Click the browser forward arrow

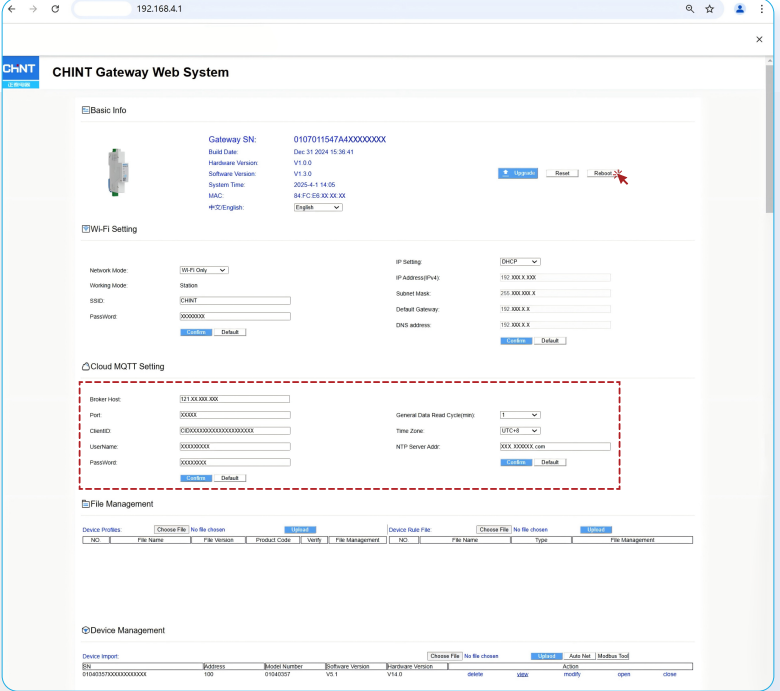point(33,9)
